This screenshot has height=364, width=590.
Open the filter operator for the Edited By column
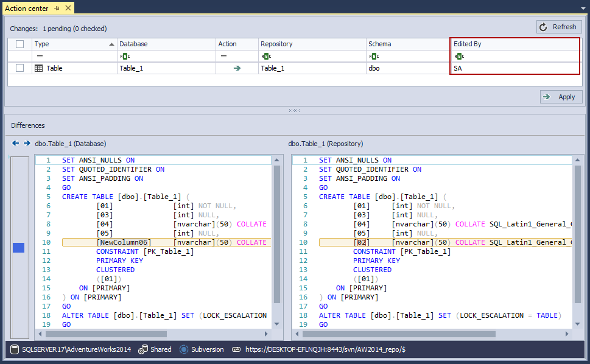(x=458, y=56)
